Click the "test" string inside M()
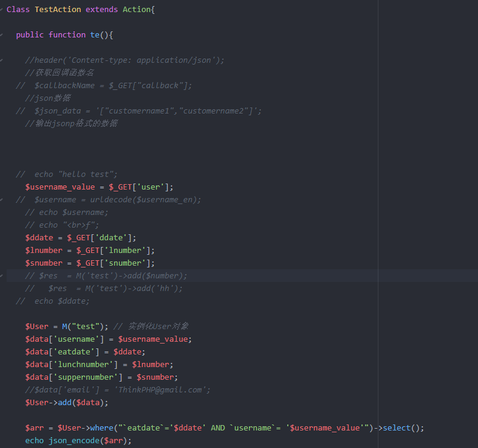Viewport: 478px width, 448px height. [85, 326]
